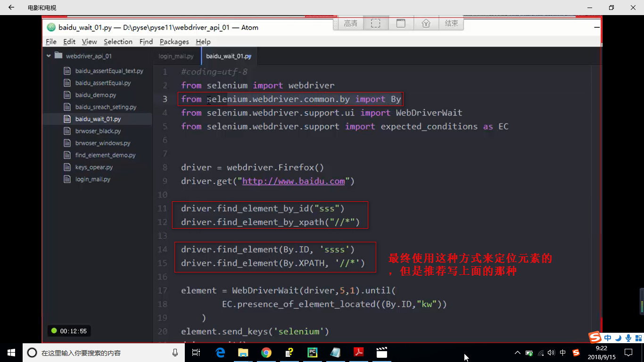This screenshot has width=644, height=362.
Task: Expand hidden tray icons with the up arrow
Action: [518, 353]
